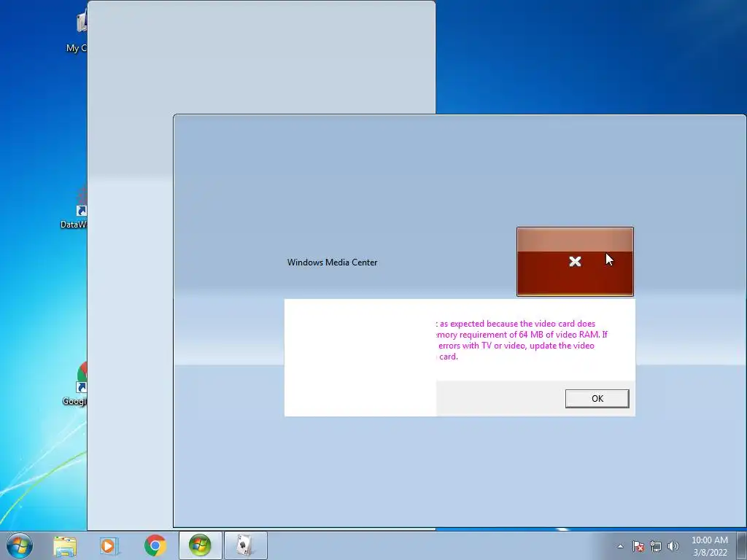Viewport: 747px width, 560px height.
Task: Switch to the Solitaire card game taskbar button
Action: (245, 545)
